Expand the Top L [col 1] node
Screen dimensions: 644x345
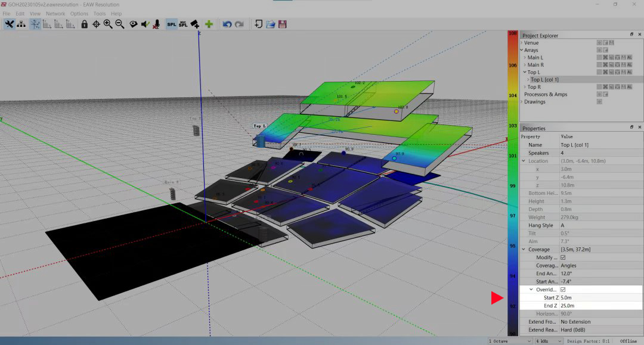click(x=528, y=80)
